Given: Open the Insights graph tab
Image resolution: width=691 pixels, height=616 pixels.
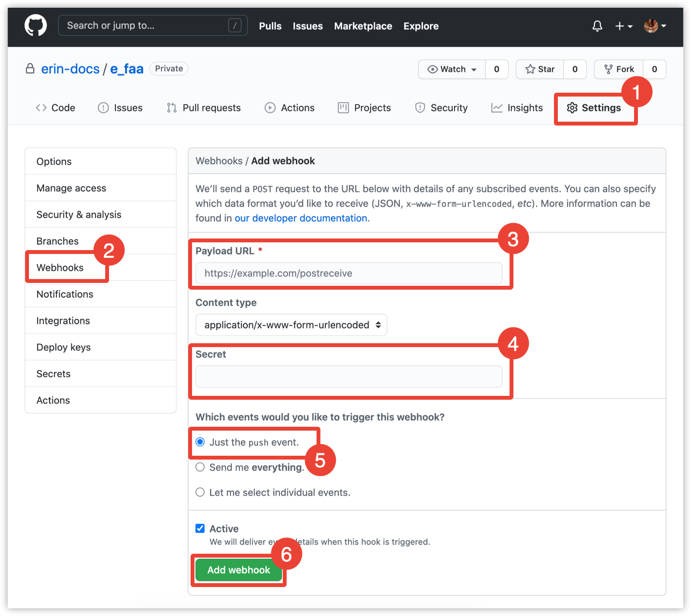Looking at the screenshot, I should click(x=517, y=108).
